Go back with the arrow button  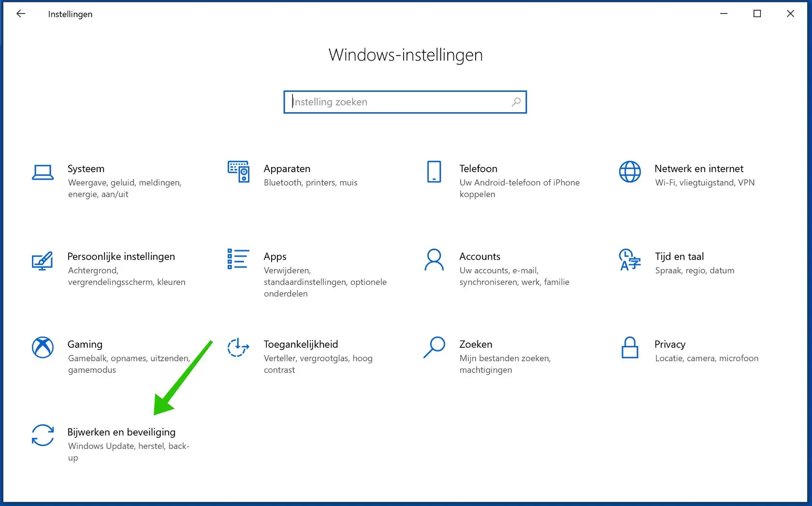click(20, 14)
